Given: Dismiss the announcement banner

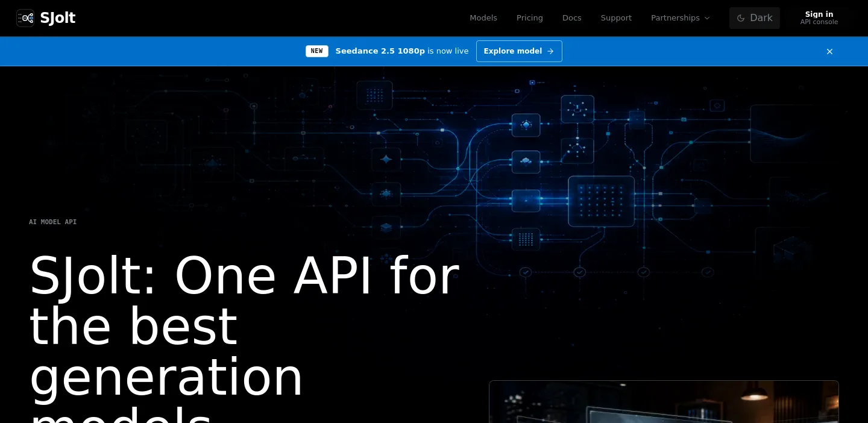Looking at the screenshot, I should coord(829,51).
